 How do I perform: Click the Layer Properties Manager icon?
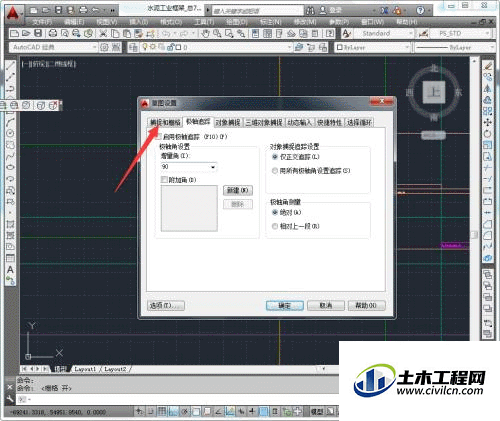click(x=134, y=47)
